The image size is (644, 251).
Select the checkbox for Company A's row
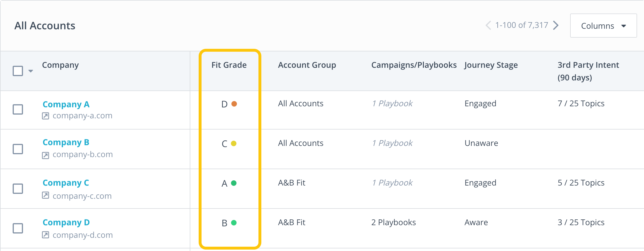(18, 109)
